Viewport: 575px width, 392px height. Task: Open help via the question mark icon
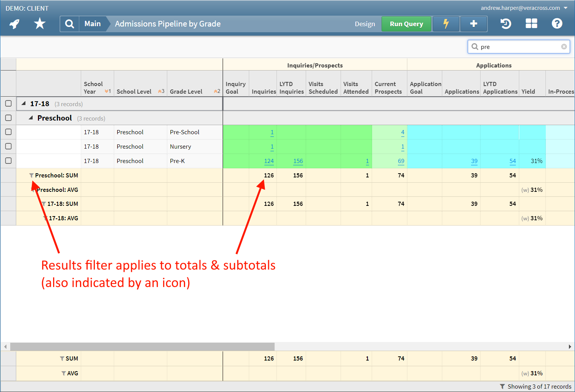pyautogui.click(x=556, y=24)
